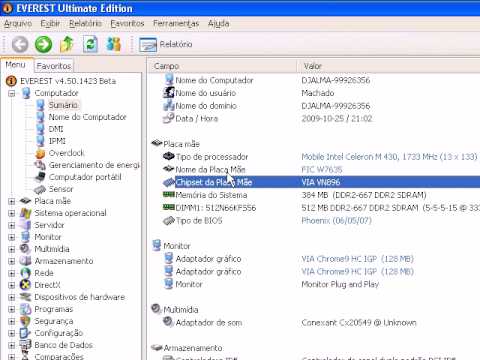Viewport: 480px width, 360px height.
Task: Collapse the Computador tree node
Action: (x=12, y=93)
